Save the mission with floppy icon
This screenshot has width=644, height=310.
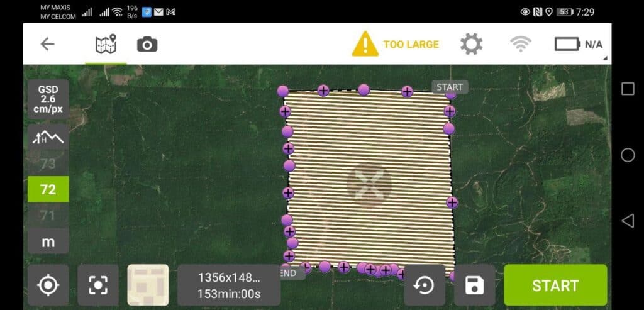pyautogui.click(x=474, y=285)
